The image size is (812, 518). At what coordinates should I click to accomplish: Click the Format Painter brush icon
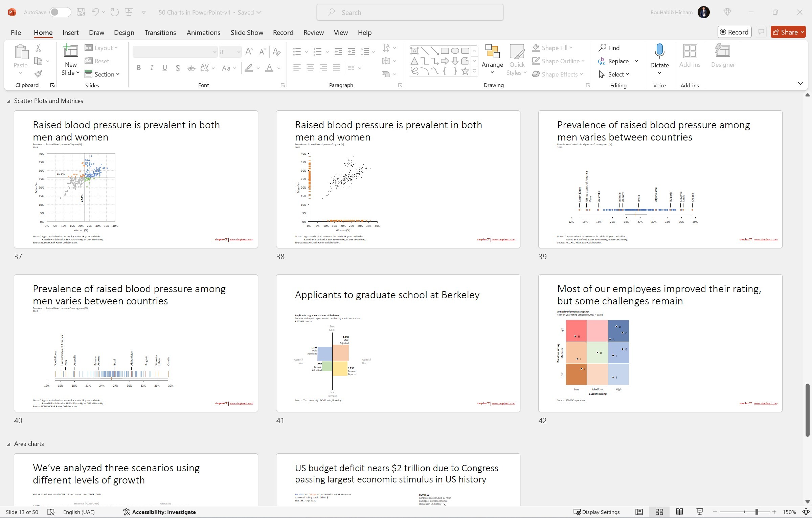click(38, 74)
